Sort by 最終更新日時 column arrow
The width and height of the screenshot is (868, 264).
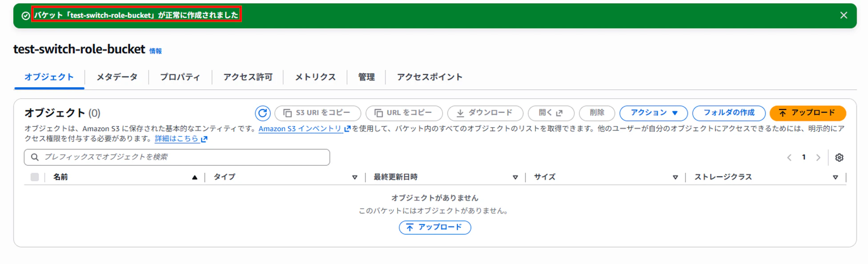tap(515, 178)
